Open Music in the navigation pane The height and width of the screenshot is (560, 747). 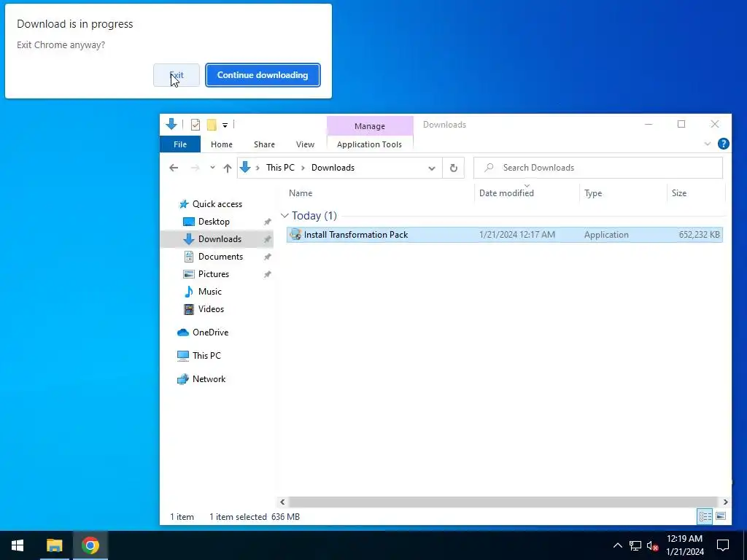(x=209, y=292)
